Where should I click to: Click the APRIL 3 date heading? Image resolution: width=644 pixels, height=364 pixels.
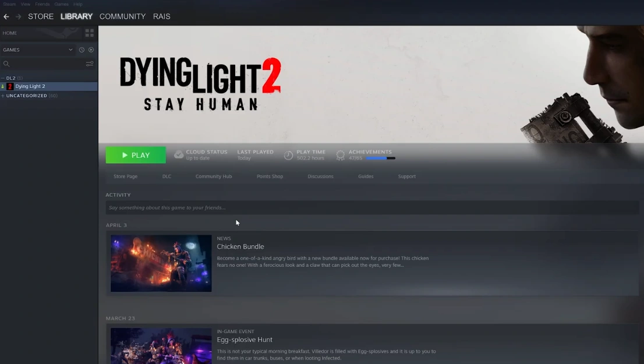point(116,225)
